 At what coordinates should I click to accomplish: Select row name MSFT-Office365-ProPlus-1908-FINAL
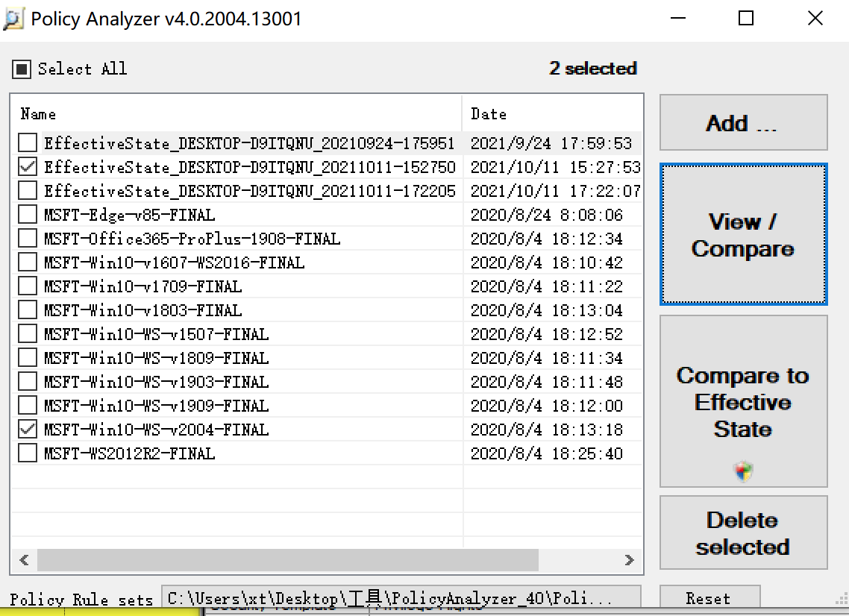click(x=192, y=239)
